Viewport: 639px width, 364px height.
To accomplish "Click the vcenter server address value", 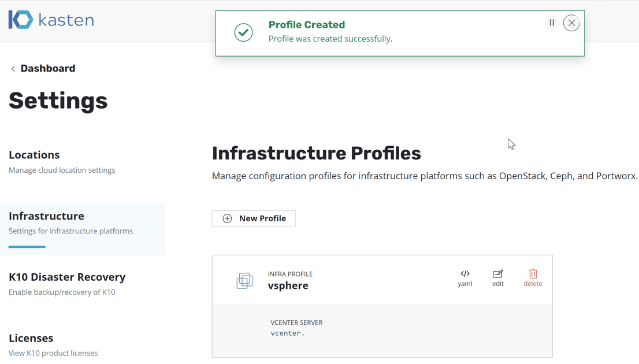I will (x=288, y=333).
